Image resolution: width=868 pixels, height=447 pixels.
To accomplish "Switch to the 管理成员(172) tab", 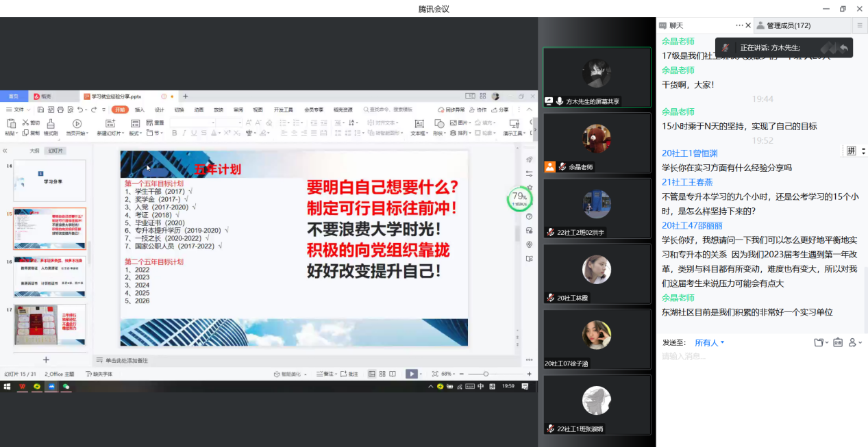I will pos(788,25).
